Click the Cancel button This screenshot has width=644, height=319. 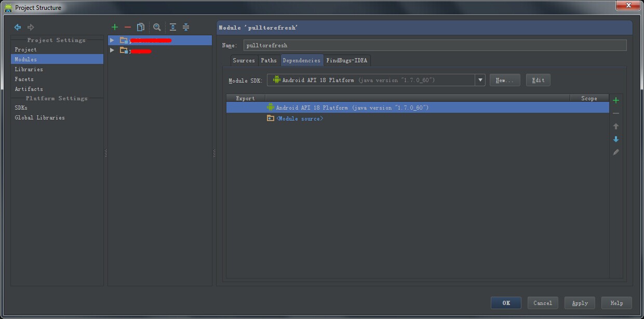click(543, 303)
